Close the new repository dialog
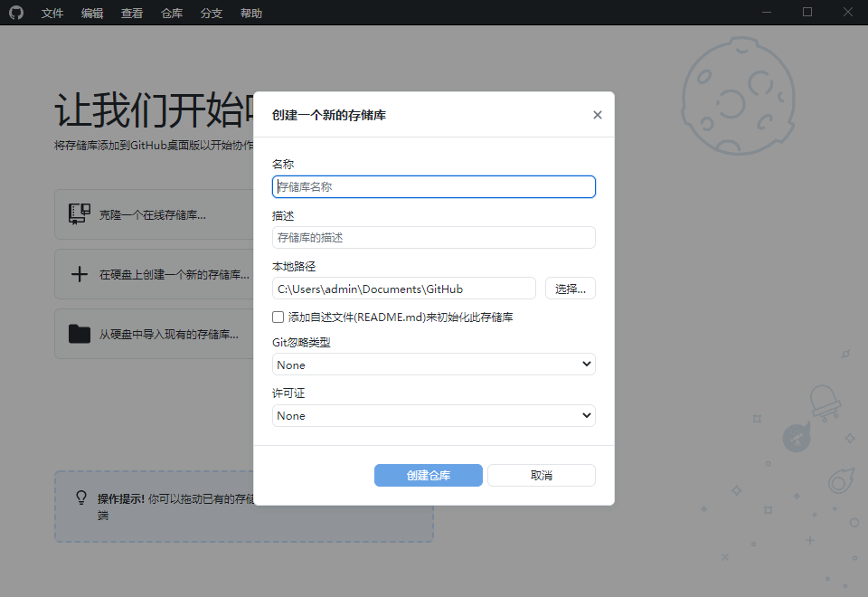This screenshot has height=597, width=868. point(597,114)
